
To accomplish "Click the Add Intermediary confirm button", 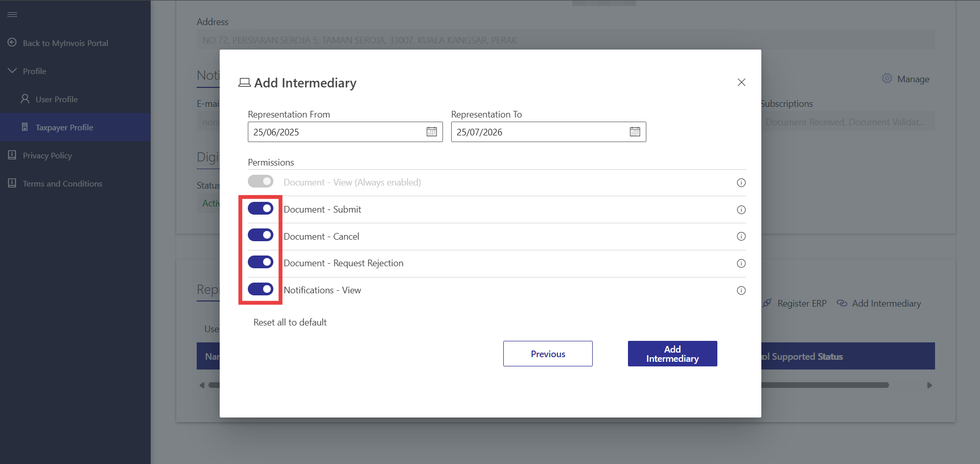I will coord(672,354).
